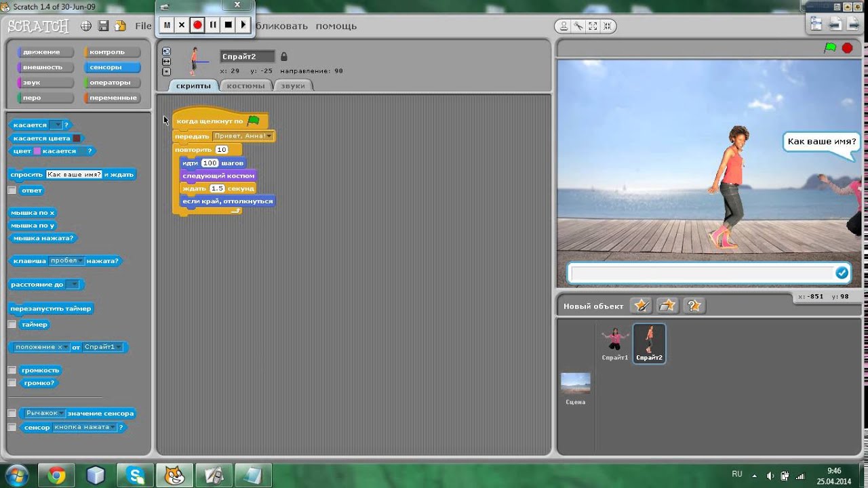Toggle the 'громкость' reporter checkbox
This screenshot has height=488, width=868.
click(x=12, y=370)
